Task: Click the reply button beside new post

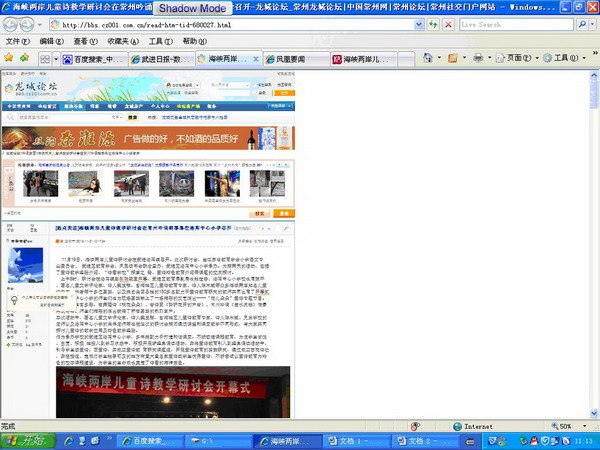Action: pos(260,214)
